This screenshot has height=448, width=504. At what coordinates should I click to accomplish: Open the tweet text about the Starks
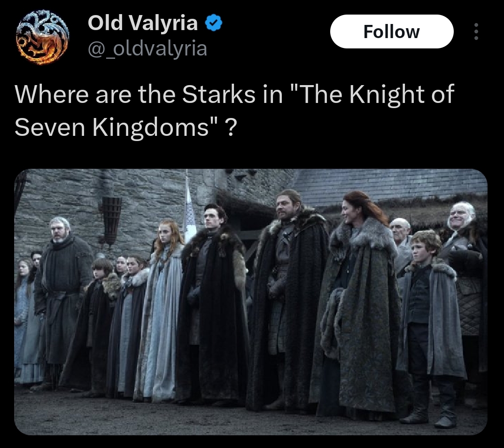click(234, 110)
